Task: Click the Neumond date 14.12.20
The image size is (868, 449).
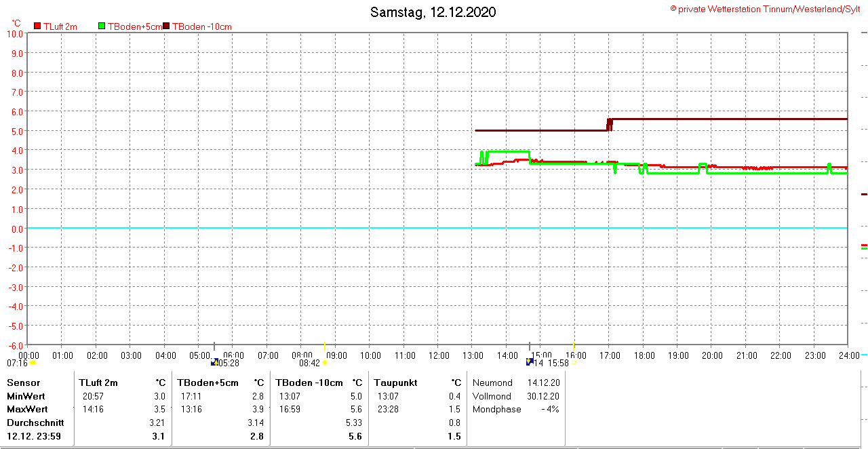Action: coord(543,383)
